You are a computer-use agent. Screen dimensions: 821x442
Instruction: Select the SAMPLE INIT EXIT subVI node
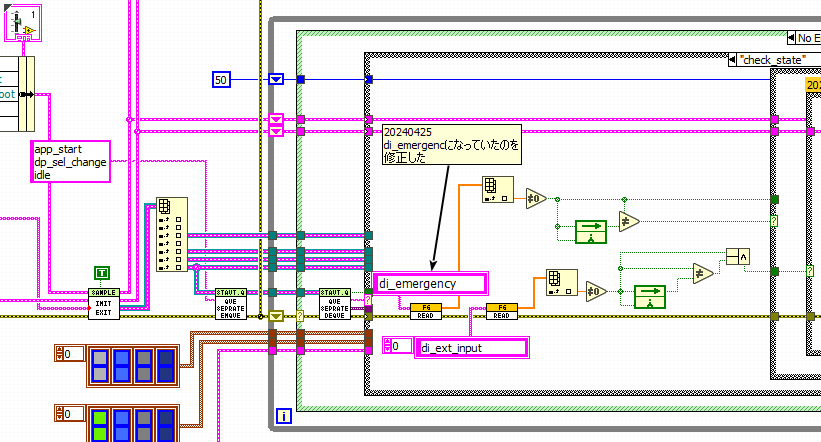coord(104,304)
